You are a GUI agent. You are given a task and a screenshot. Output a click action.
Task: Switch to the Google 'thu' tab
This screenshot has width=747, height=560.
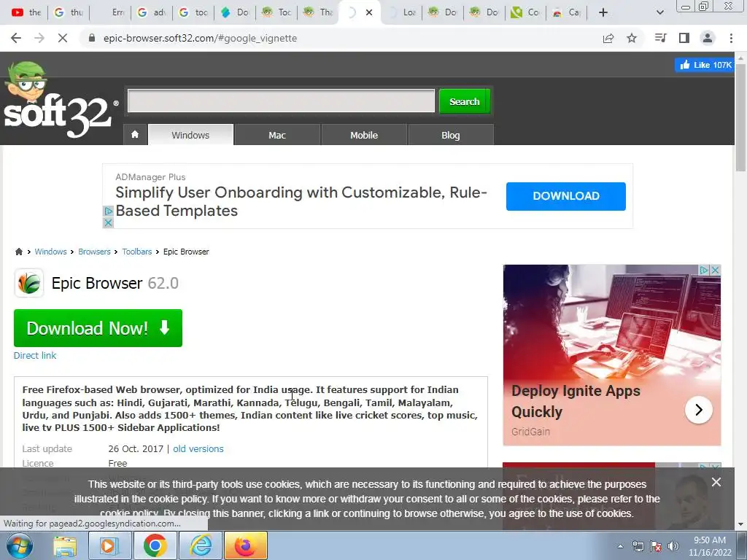(69, 12)
